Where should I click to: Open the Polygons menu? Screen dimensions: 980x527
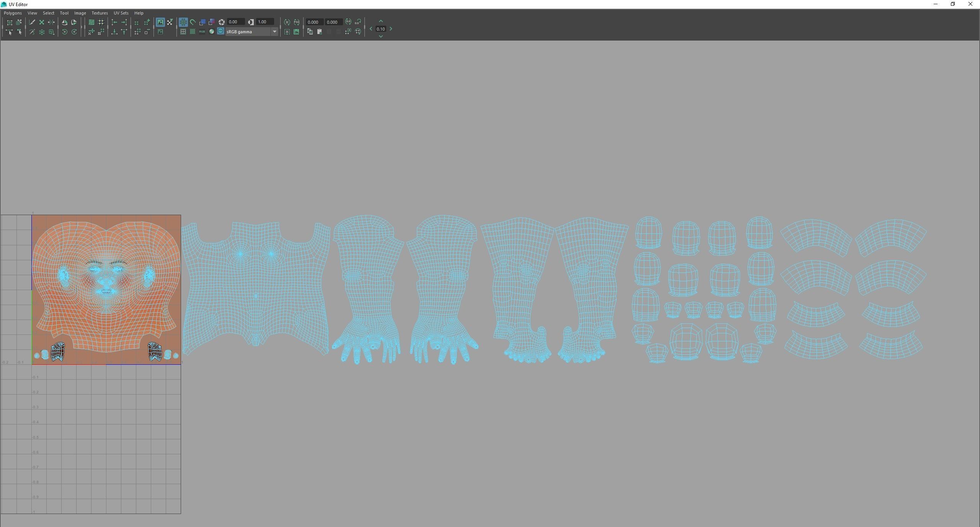click(x=13, y=13)
